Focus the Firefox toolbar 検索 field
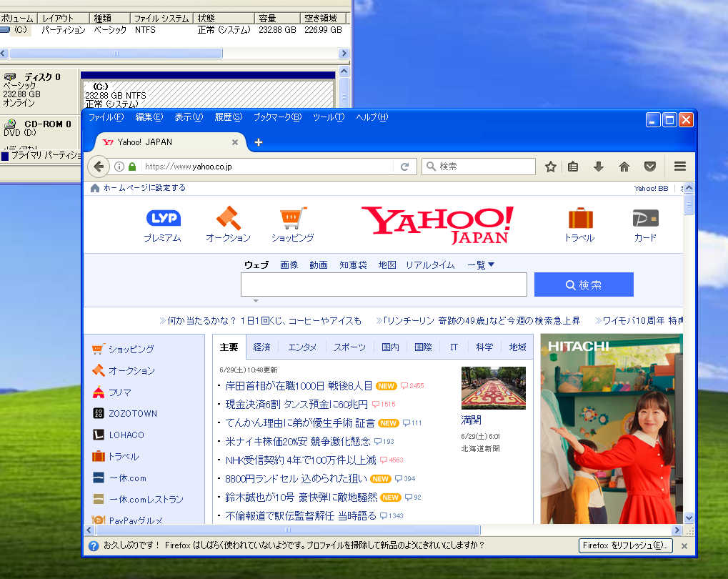The image size is (728, 579). pos(478,167)
